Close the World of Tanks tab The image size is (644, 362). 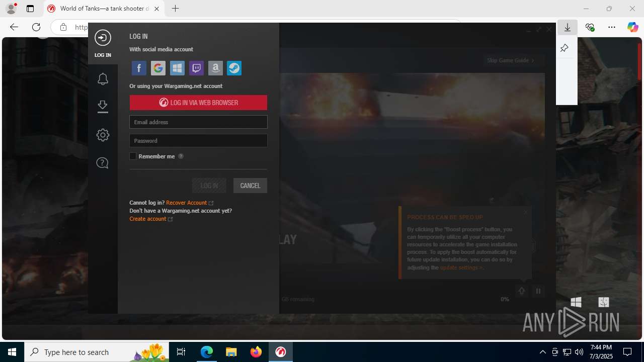[156, 9]
